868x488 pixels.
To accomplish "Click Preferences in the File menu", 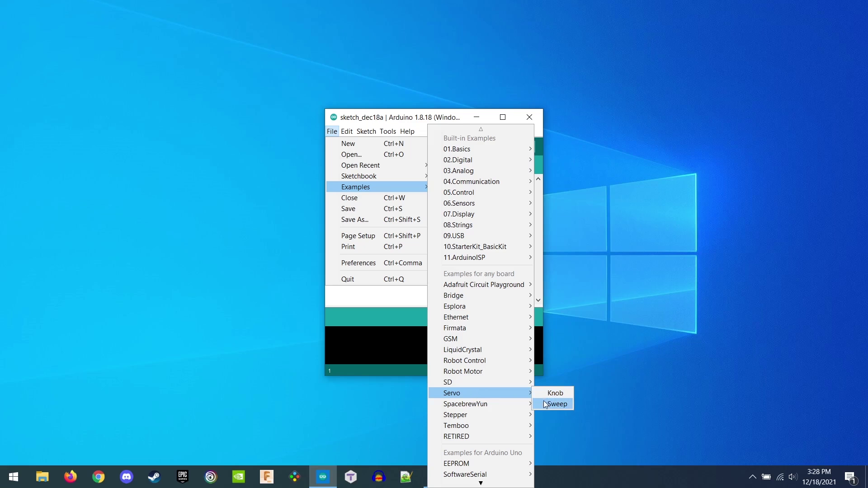I will [359, 263].
